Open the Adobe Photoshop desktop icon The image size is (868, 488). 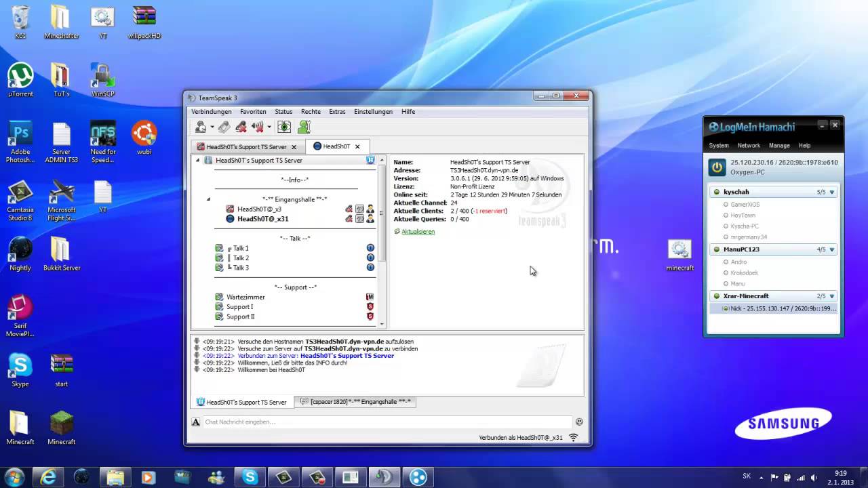(20, 142)
